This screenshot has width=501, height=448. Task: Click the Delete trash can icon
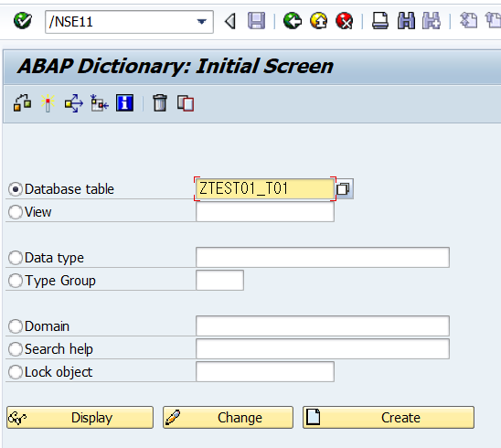pos(160,103)
